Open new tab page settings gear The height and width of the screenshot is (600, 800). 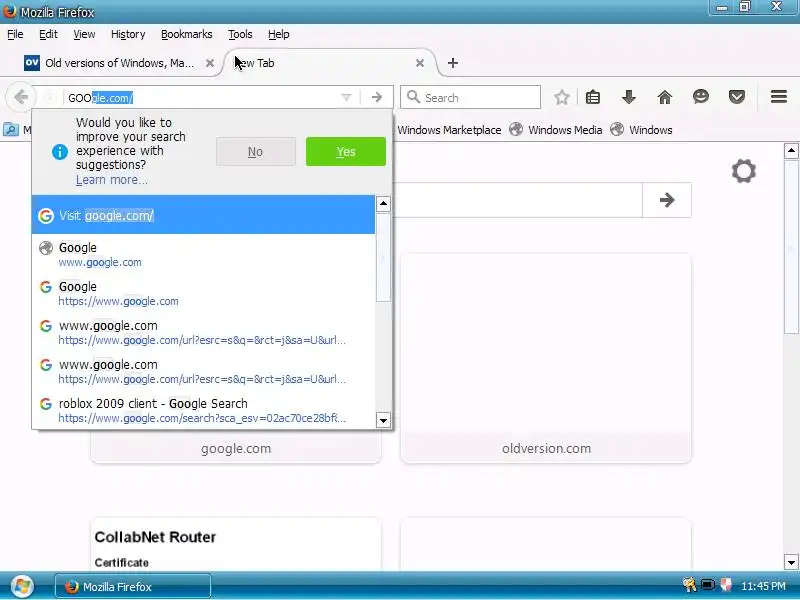[x=743, y=171]
